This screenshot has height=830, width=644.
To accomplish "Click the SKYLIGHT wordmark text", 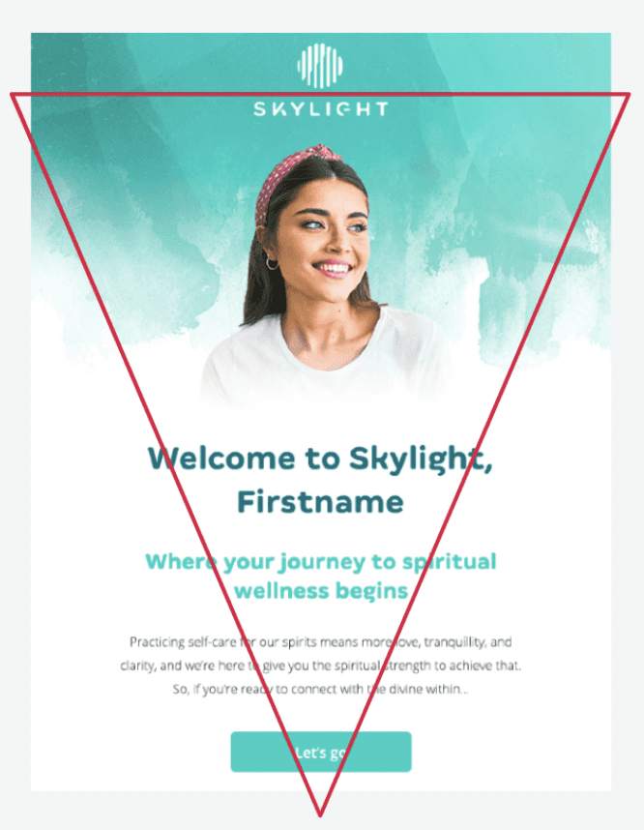I will (321, 109).
